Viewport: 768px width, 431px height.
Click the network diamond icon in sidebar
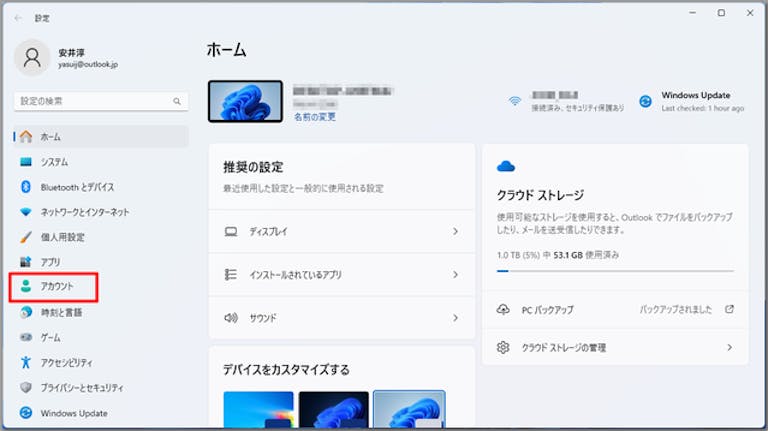26,212
